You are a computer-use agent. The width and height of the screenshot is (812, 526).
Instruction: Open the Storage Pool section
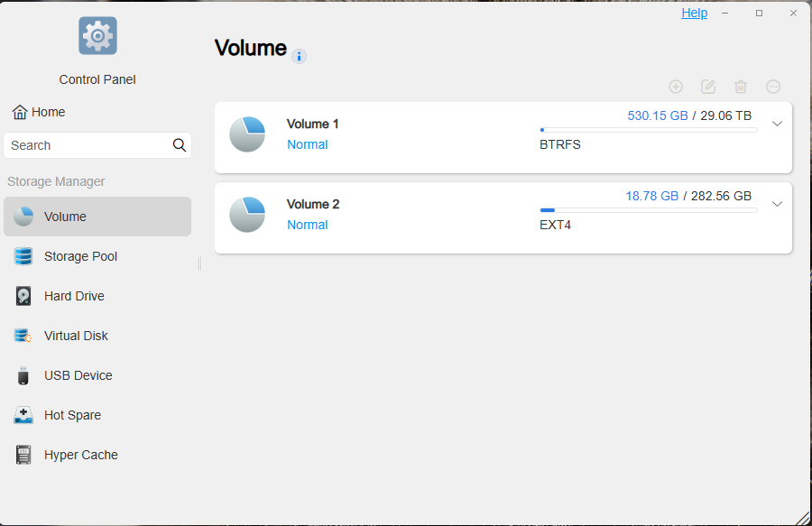pyautogui.click(x=97, y=256)
